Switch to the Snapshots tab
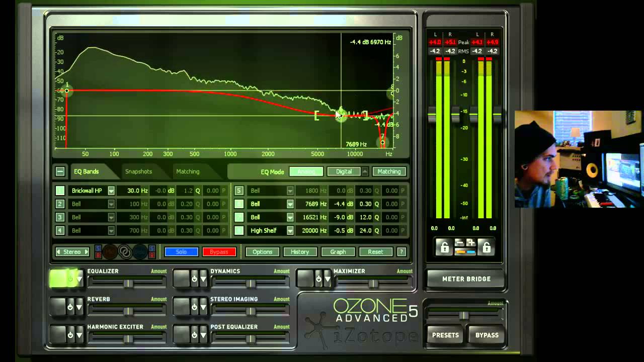Image resolution: width=644 pixels, height=362 pixels. (138, 171)
